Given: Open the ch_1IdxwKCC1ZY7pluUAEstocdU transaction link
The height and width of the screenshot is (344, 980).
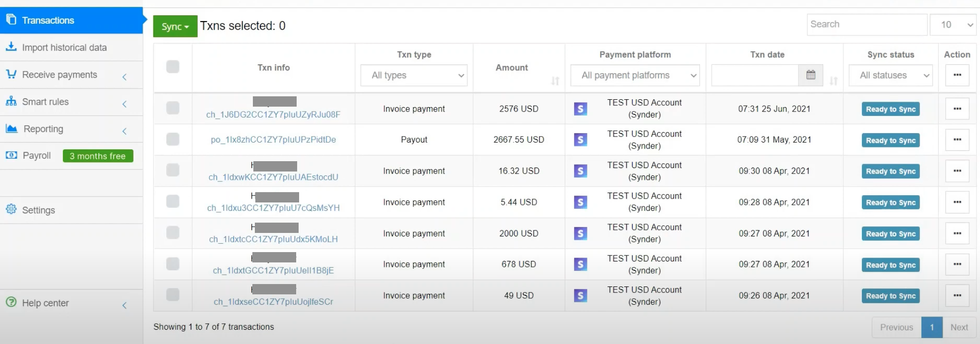Looking at the screenshot, I should pos(274,177).
